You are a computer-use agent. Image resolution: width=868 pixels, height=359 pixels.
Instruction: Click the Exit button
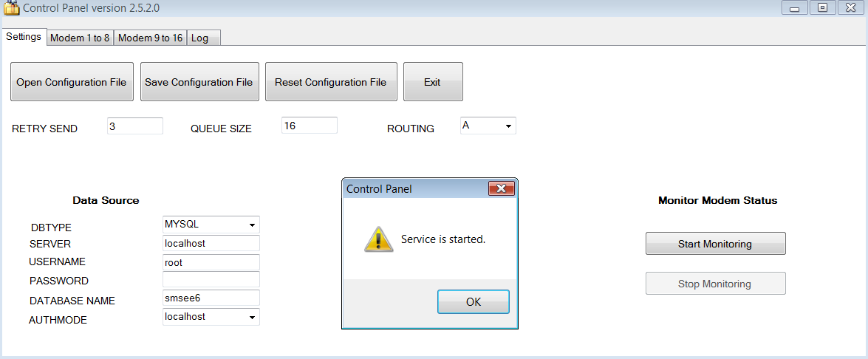[x=432, y=82]
